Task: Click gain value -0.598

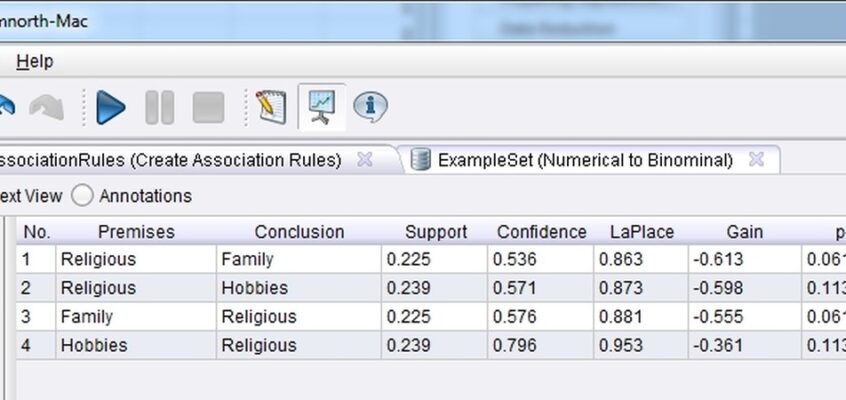Action: [745, 288]
